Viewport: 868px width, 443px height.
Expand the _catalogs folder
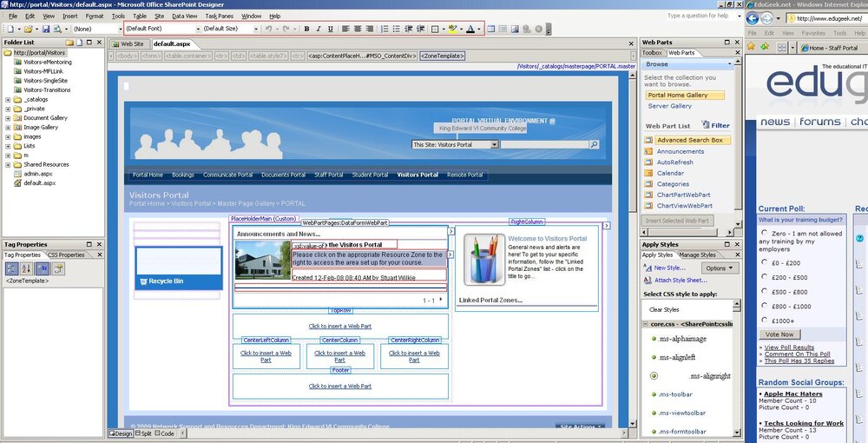tap(8, 100)
